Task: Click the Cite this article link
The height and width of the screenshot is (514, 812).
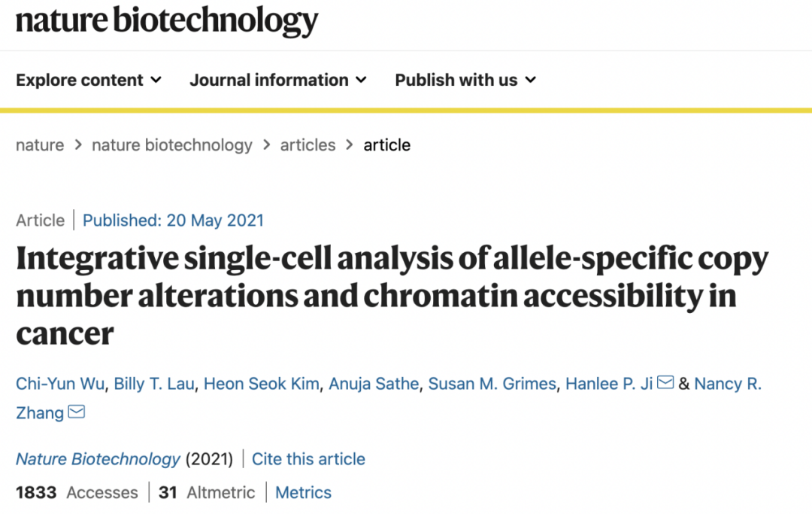Action: coord(308,459)
